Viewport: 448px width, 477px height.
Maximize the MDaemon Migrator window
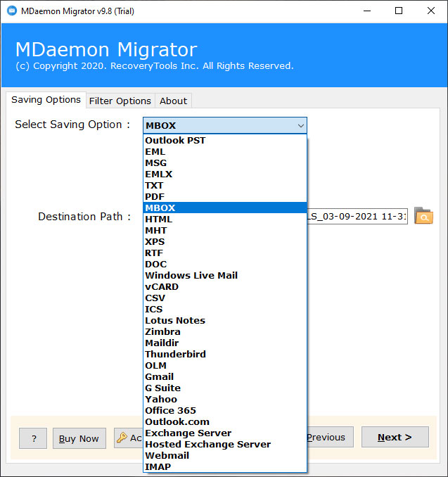pyautogui.click(x=399, y=11)
